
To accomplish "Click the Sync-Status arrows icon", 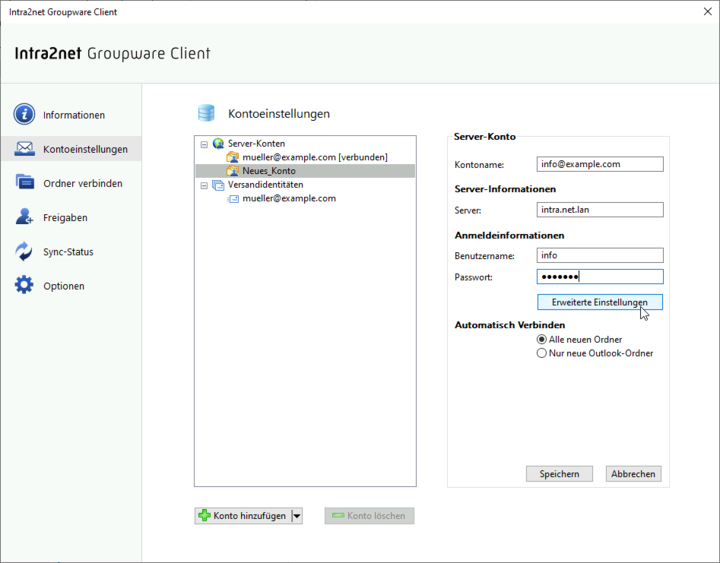I will (24, 251).
